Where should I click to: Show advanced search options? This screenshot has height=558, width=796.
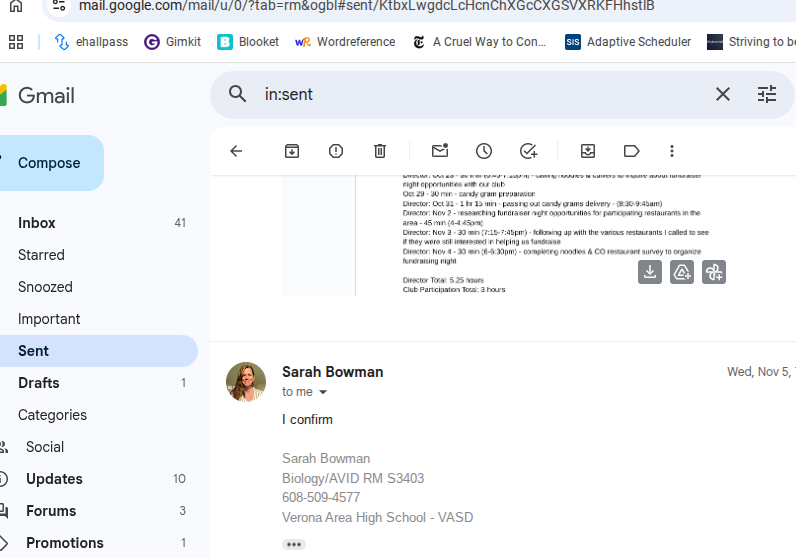coord(767,94)
